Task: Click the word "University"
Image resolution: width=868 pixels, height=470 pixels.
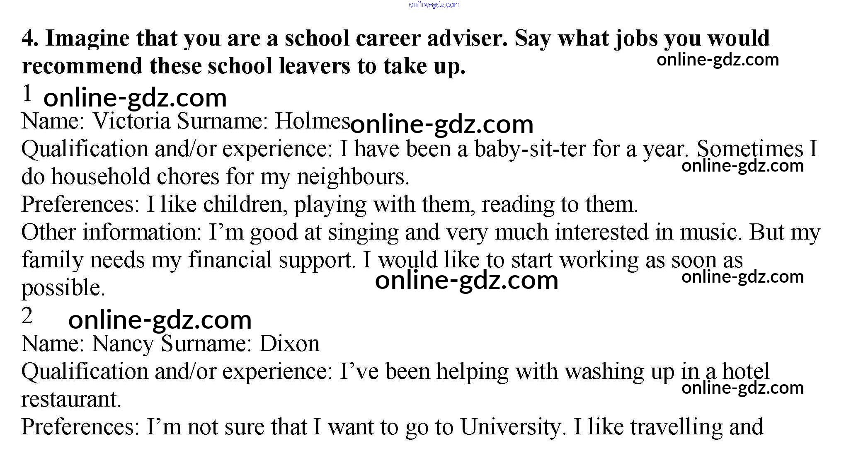Action: [x=510, y=427]
